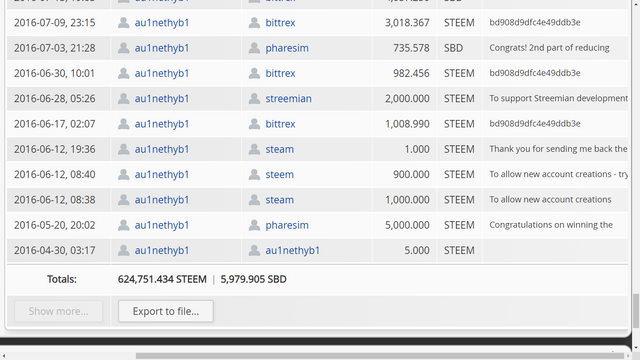Click sender avatar icon in 2016-06-28 row
Screen dimensions: 640x360
(x=124, y=99)
